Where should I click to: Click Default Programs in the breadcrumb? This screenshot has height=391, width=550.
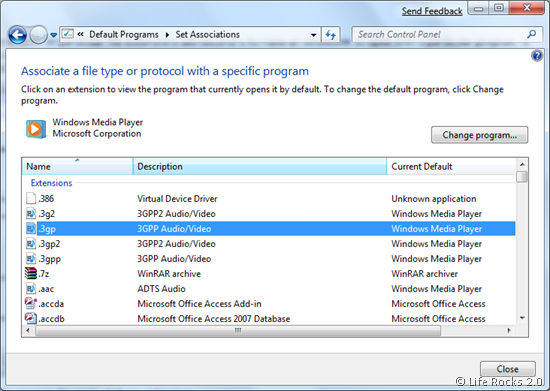point(123,34)
